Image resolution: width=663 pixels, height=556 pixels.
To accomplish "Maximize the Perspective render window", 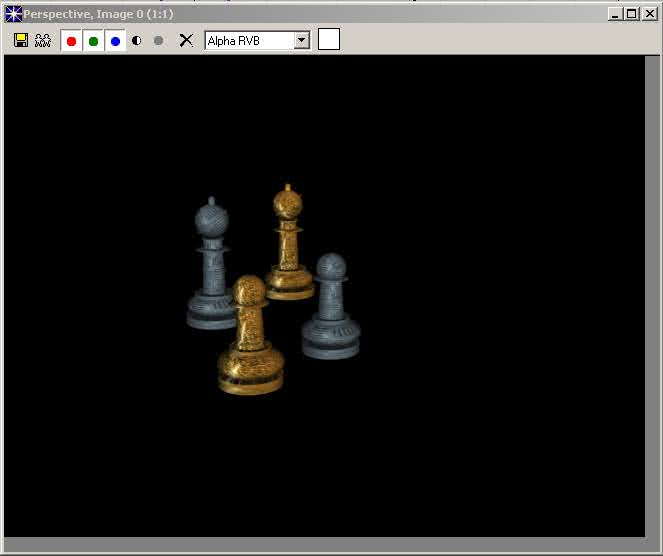I will (631, 14).
